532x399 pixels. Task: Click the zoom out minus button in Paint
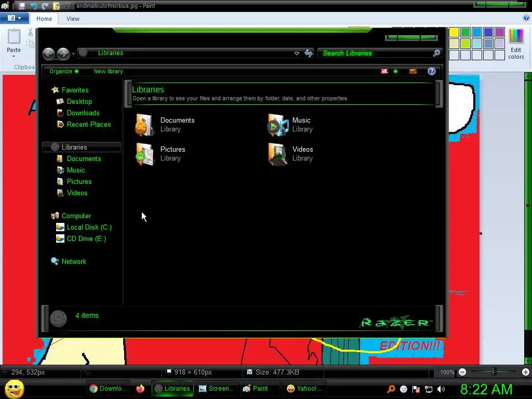(462, 372)
